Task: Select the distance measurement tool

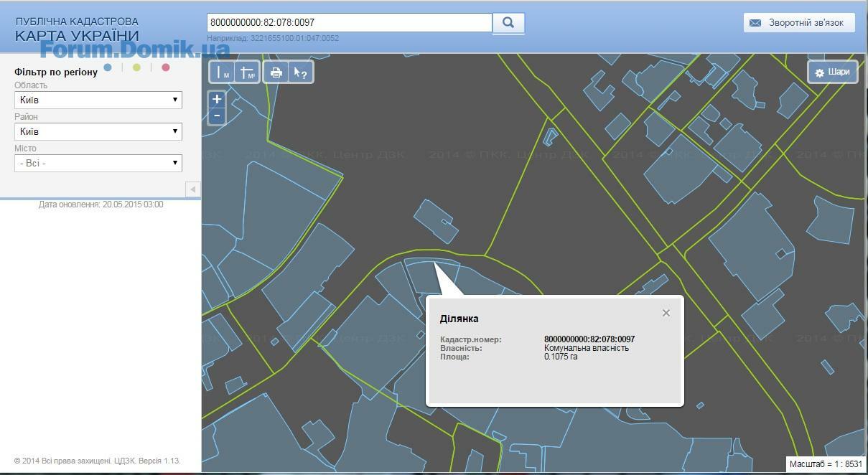Action: click(x=223, y=72)
